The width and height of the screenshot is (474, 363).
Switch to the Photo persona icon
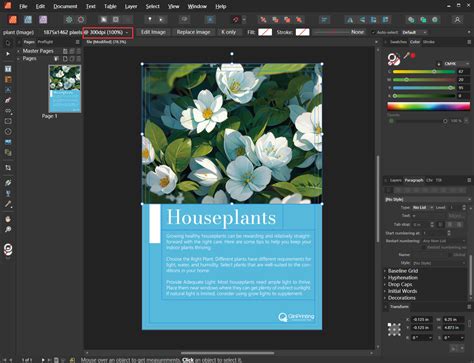point(43,20)
